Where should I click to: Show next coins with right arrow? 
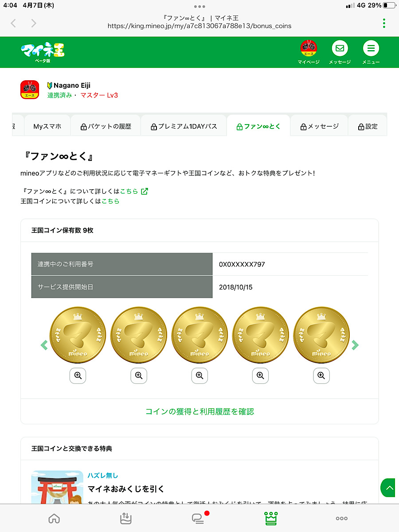[x=355, y=345]
